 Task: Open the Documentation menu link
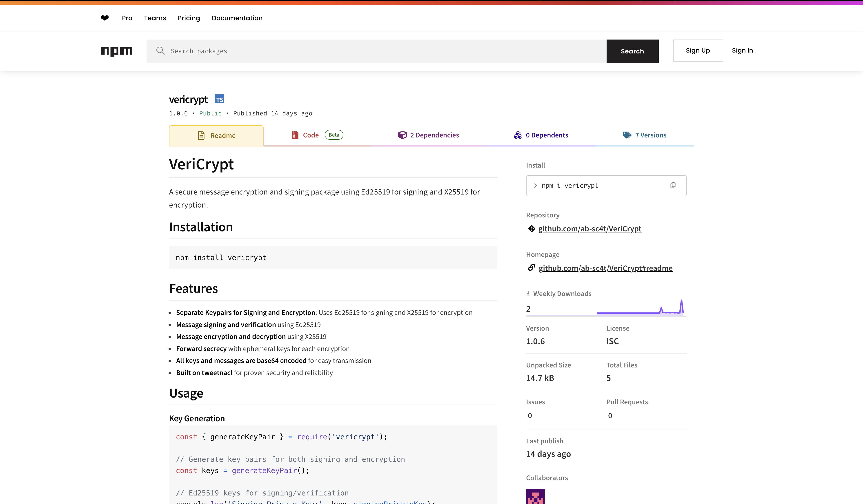point(237,18)
